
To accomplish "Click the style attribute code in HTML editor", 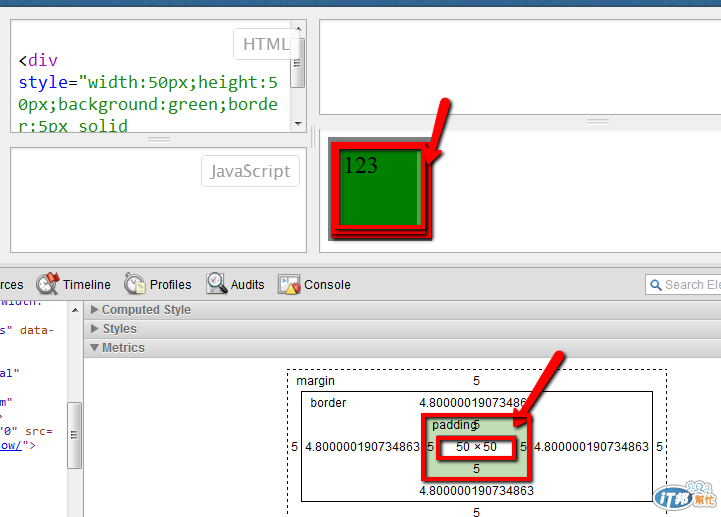I will pyautogui.click(x=148, y=104).
